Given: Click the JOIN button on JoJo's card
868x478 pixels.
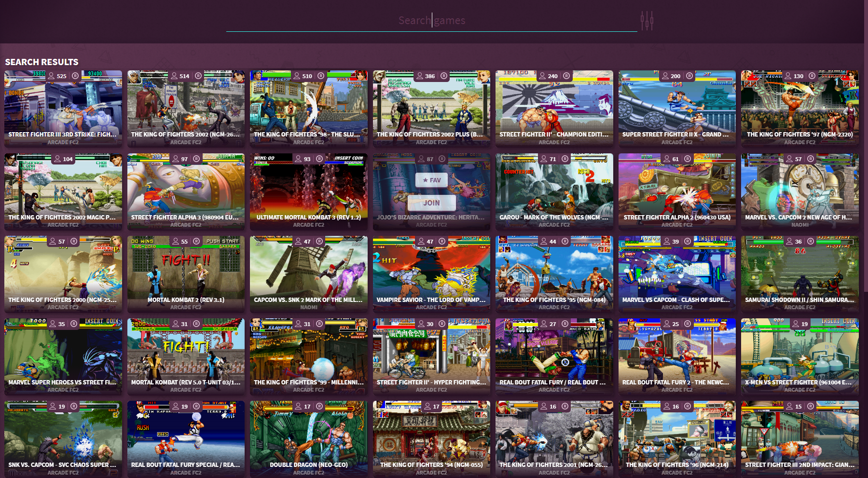Looking at the screenshot, I should coord(432,203).
